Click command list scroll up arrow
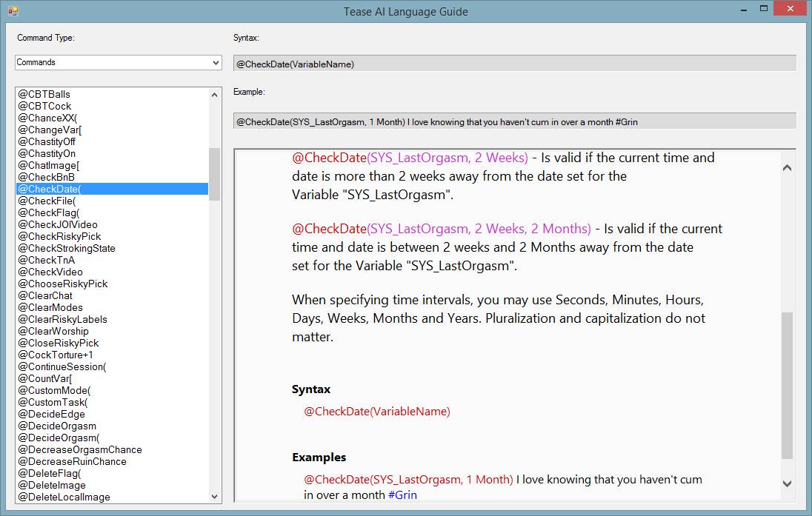This screenshot has height=516, width=812. click(x=214, y=95)
